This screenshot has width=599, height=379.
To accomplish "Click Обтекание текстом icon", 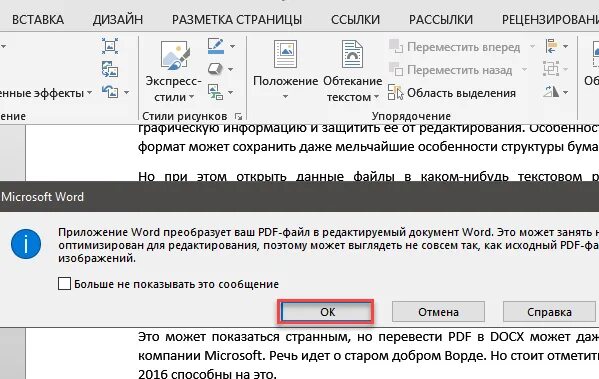I will click(352, 54).
